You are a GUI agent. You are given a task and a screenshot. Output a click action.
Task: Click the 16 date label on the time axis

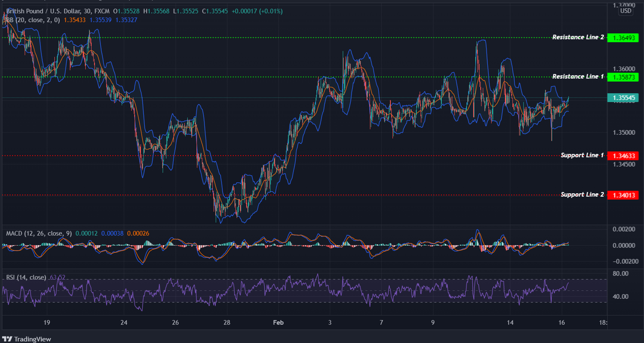click(x=561, y=323)
